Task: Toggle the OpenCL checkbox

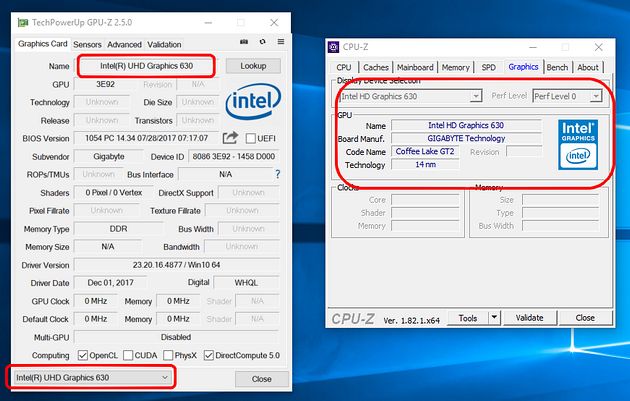Action: coord(83,355)
